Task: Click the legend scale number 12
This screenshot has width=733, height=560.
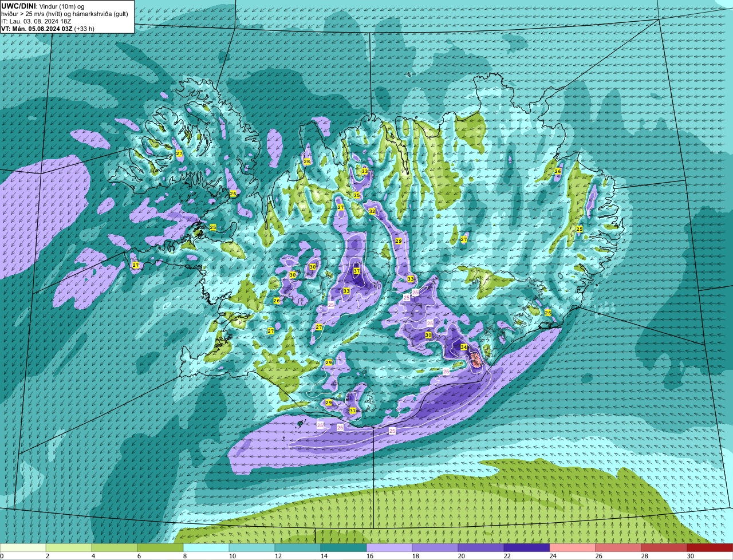Action: click(278, 556)
